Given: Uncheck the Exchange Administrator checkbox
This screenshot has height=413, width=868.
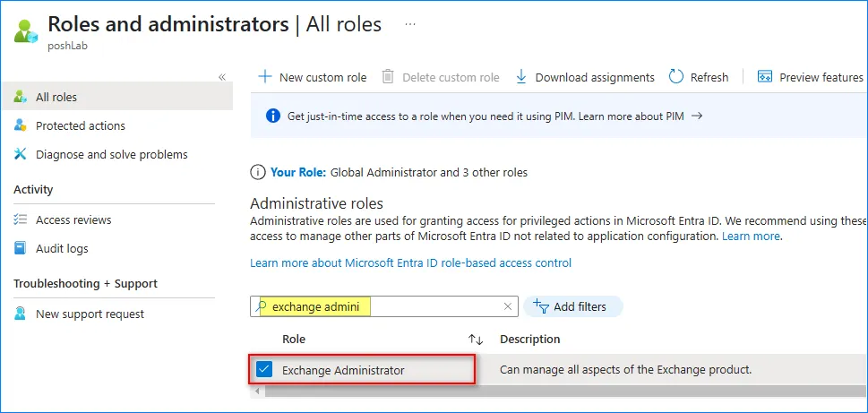Looking at the screenshot, I should tap(264, 369).
